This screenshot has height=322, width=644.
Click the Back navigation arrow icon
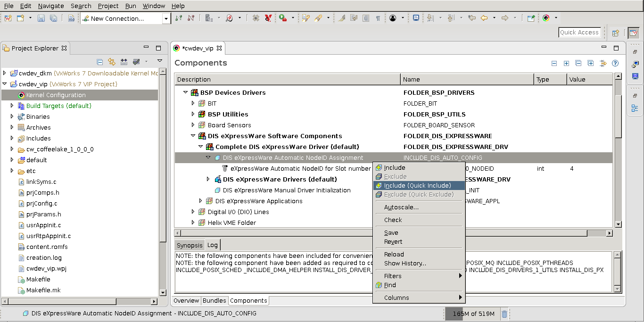tap(484, 18)
